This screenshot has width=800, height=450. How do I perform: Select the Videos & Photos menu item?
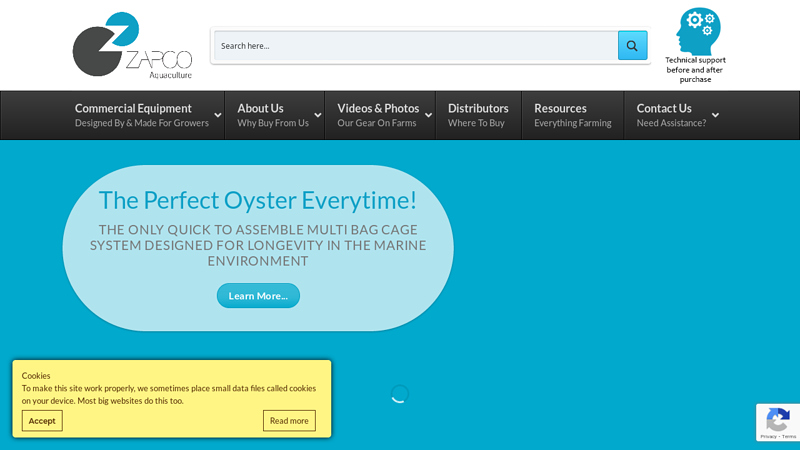click(x=378, y=109)
